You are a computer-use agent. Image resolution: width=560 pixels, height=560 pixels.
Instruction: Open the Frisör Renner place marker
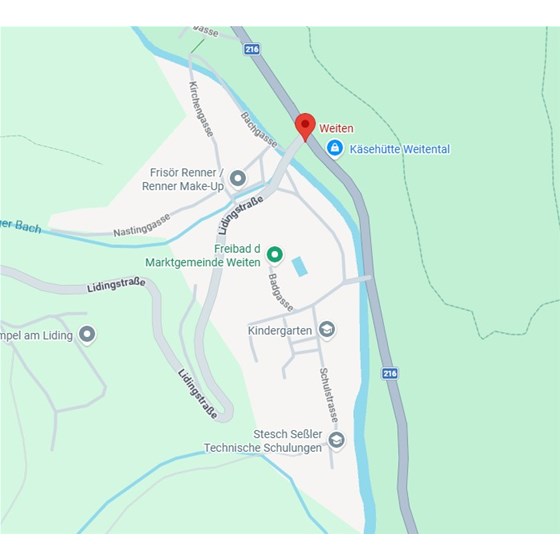coord(238,178)
